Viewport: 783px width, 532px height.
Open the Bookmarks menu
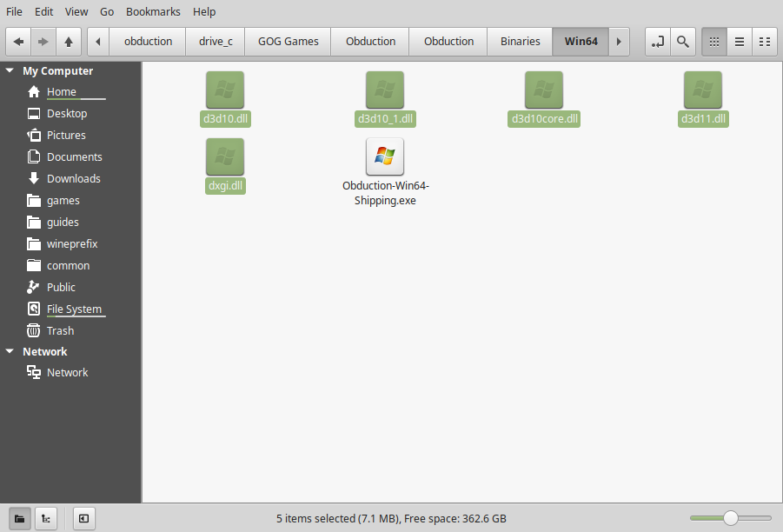coord(153,11)
